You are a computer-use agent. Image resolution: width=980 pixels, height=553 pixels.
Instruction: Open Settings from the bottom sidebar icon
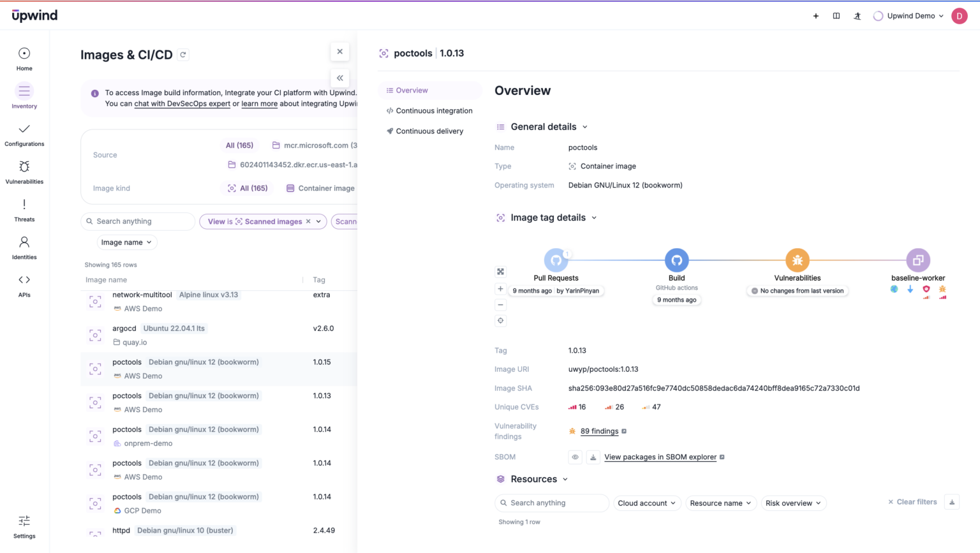(x=24, y=526)
